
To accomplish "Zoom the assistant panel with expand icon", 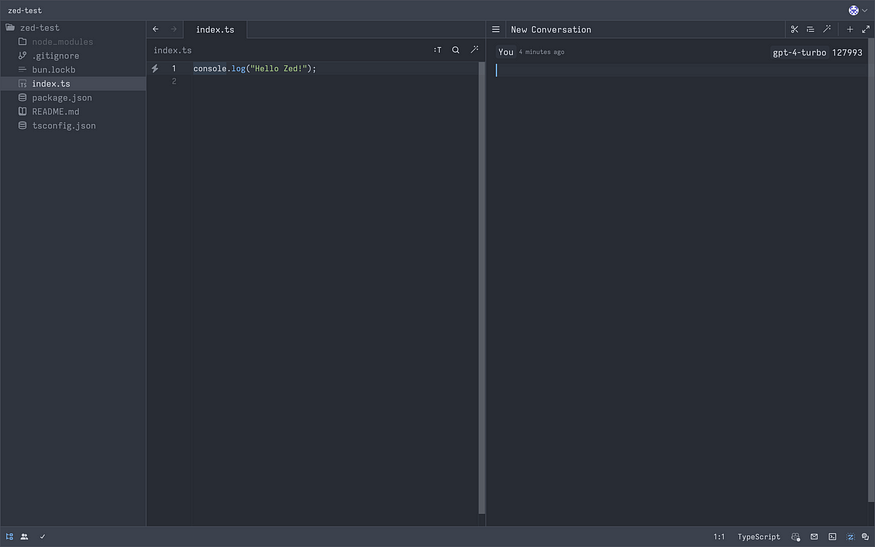I will [x=866, y=29].
